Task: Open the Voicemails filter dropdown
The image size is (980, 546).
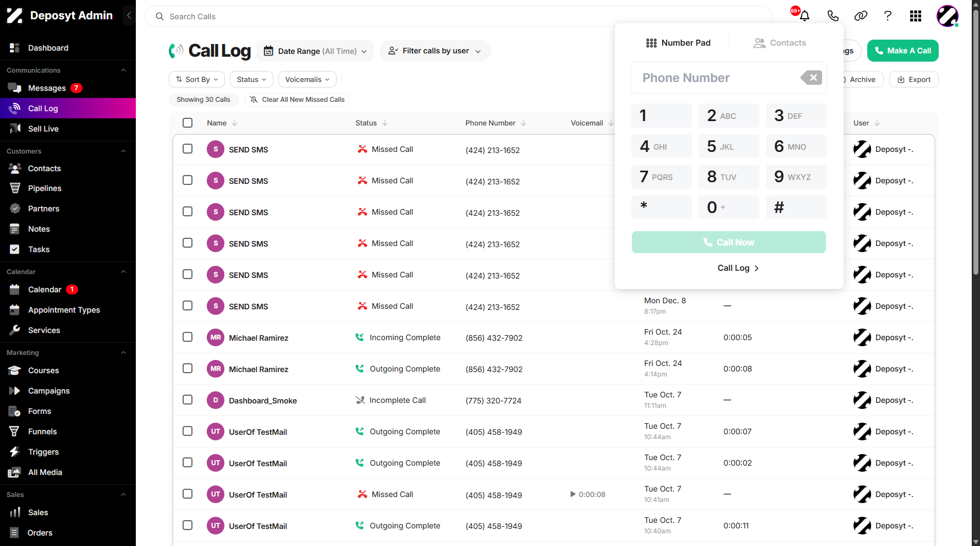Action: [307, 79]
